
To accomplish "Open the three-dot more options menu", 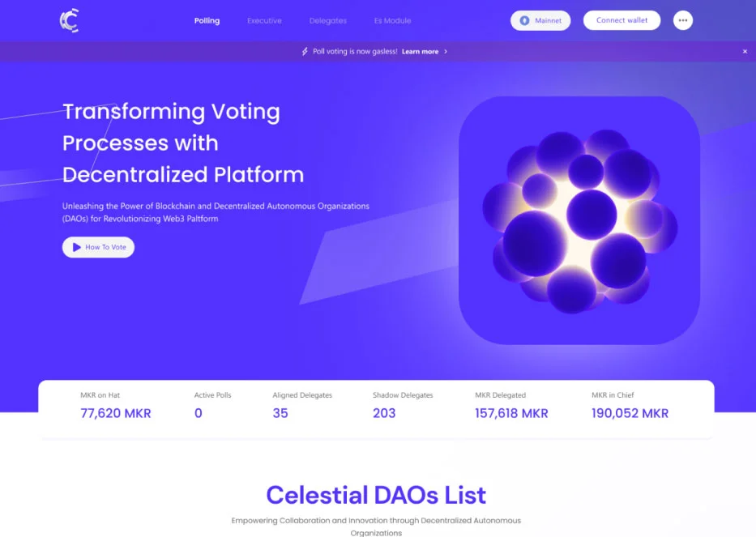I will click(x=682, y=20).
